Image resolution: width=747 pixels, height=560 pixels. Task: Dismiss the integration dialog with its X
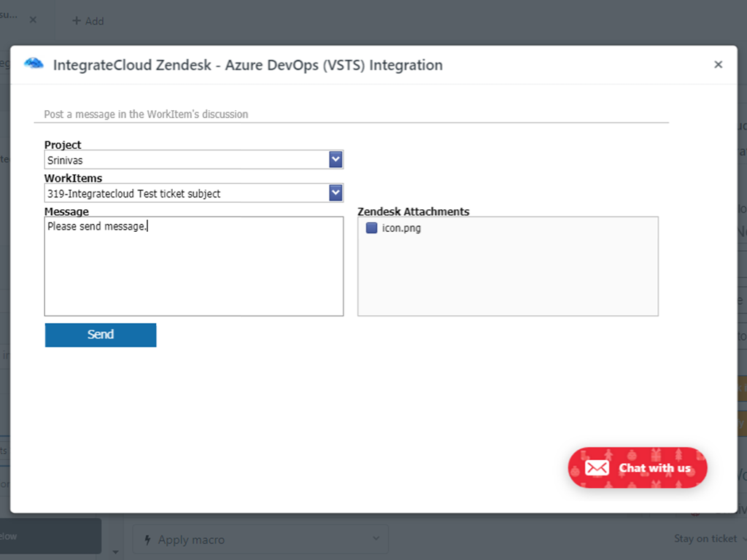(x=718, y=64)
